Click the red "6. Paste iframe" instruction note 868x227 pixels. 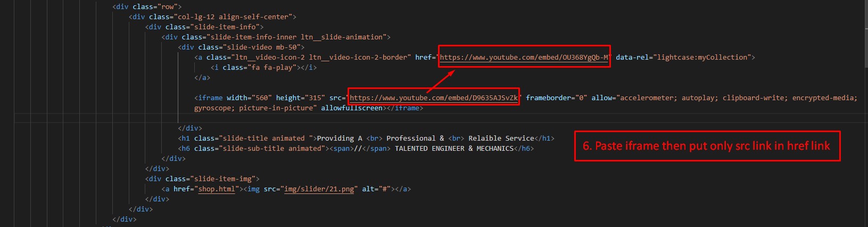(x=707, y=147)
